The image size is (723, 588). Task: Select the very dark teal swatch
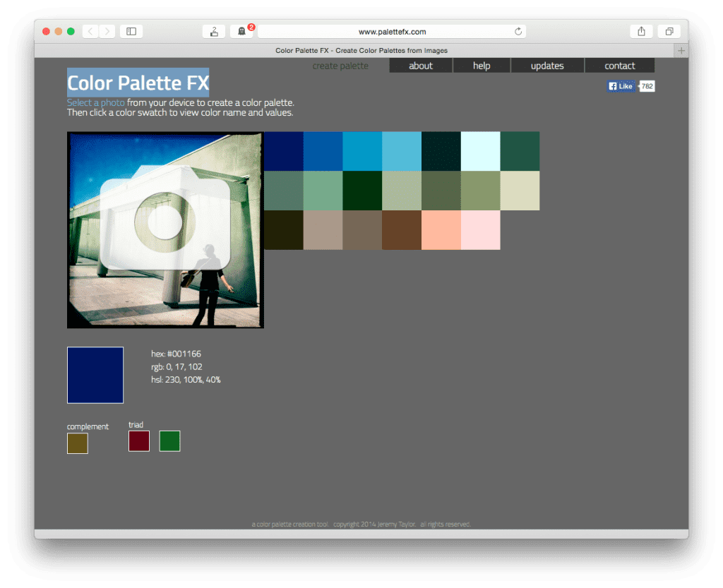tap(441, 151)
